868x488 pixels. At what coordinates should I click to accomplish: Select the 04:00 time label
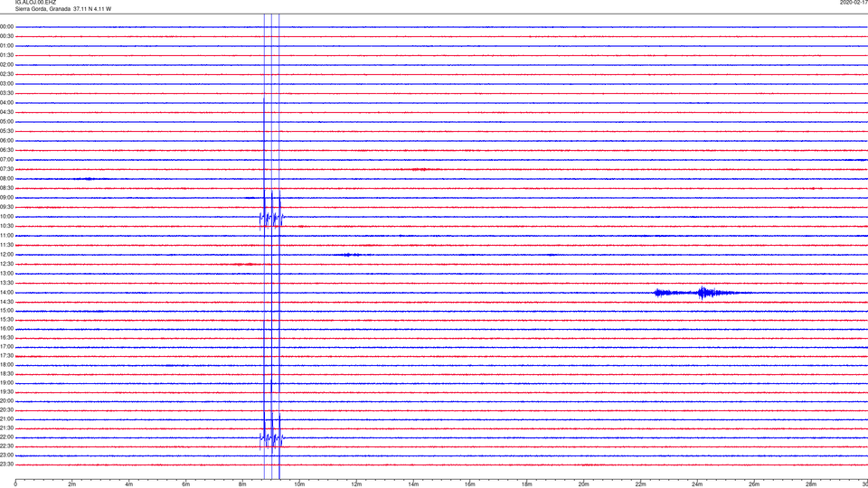(6, 103)
